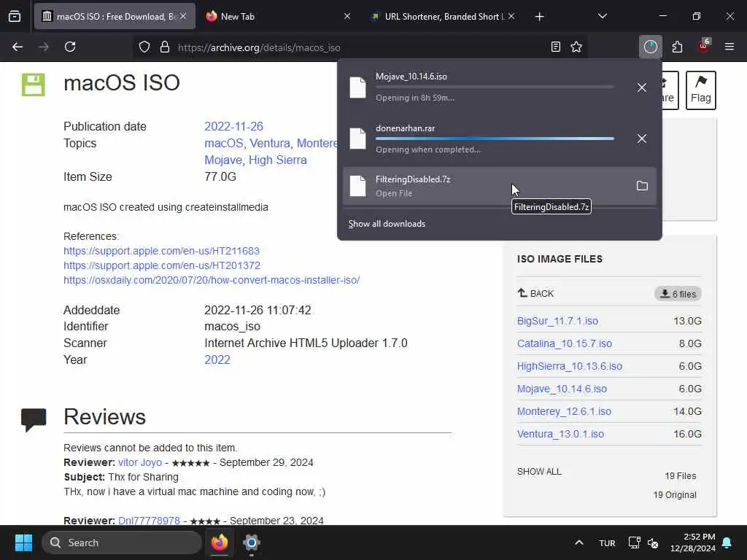Image resolution: width=747 pixels, height=560 pixels.
Task: Go back with the back arrow
Action: tap(18, 47)
